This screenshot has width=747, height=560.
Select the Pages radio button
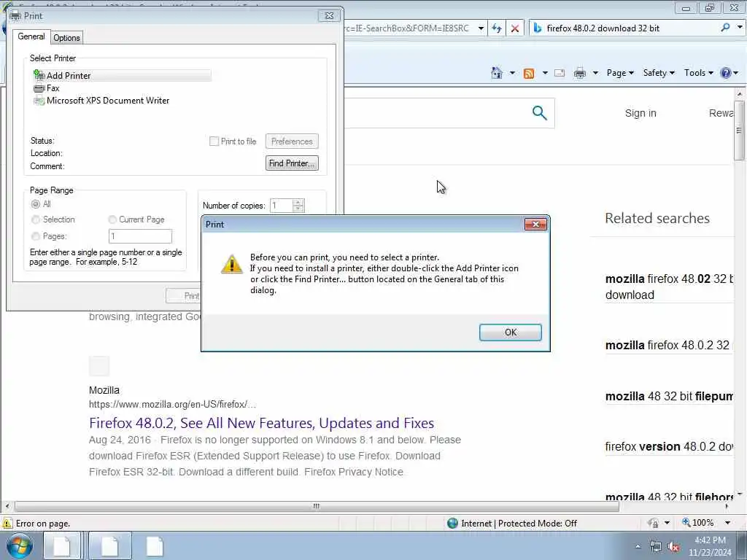pos(35,236)
